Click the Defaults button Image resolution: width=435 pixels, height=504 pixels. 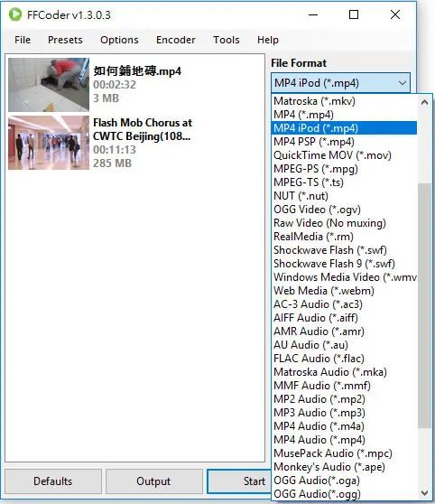coord(53,481)
